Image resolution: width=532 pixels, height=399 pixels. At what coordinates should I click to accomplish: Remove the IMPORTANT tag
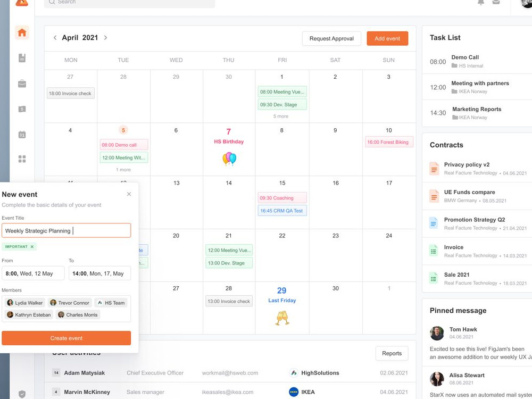click(32, 247)
